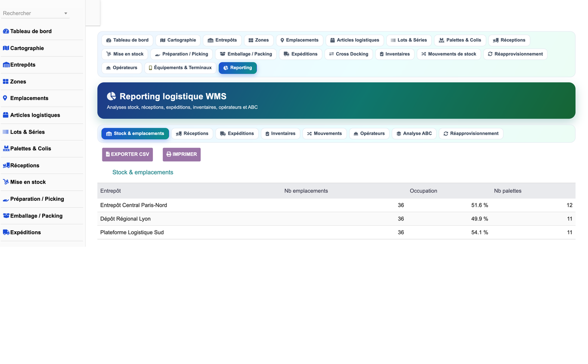This screenshot has height=364, width=588.
Task: Click the Tableau de bord gauge icon in top nav
Action: pos(109,40)
